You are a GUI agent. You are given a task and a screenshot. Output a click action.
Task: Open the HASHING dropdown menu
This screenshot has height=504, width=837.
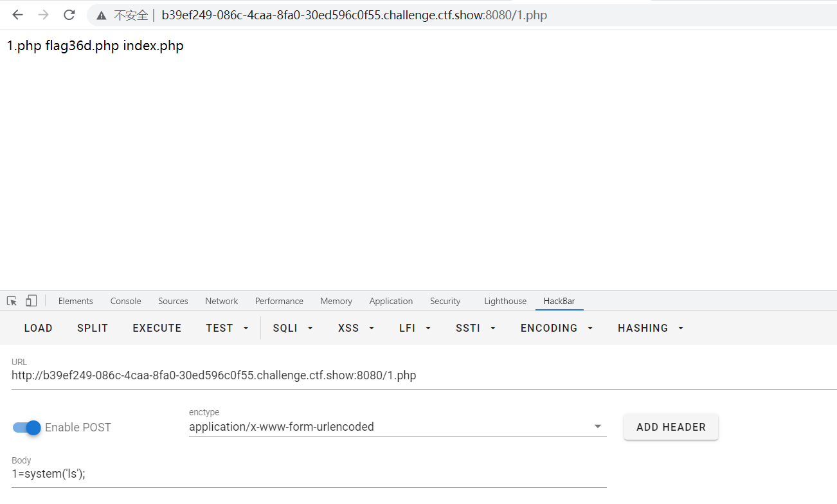tap(651, 328)
